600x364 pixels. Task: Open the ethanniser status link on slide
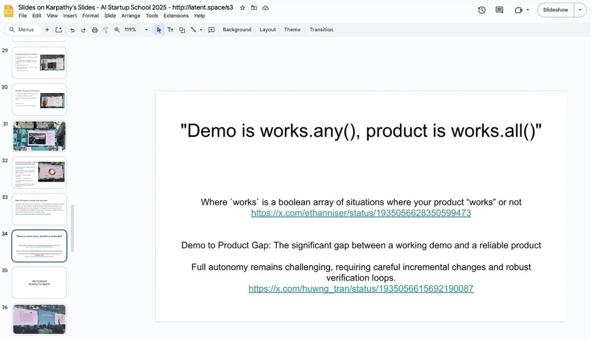pyautogui.click(x=361, y=213)
